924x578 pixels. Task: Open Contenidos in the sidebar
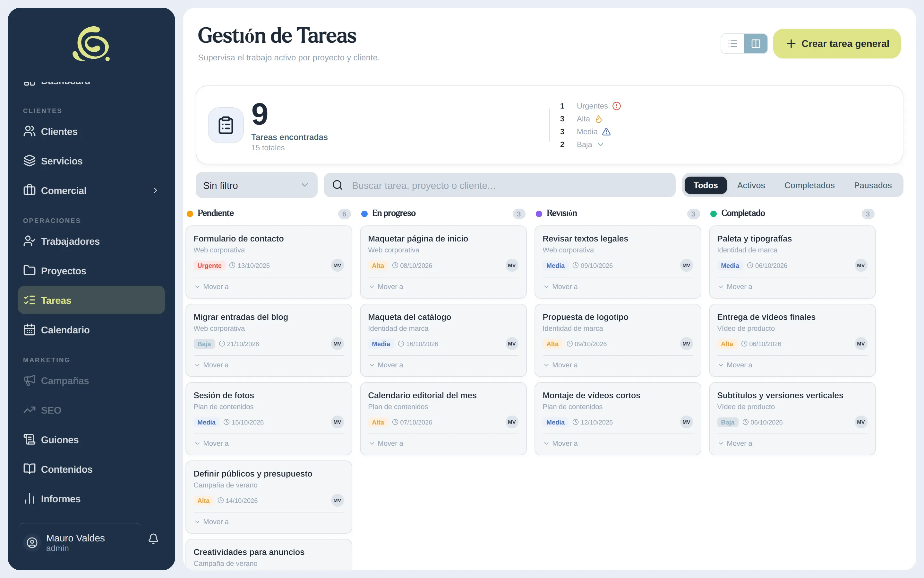point(91,469)
